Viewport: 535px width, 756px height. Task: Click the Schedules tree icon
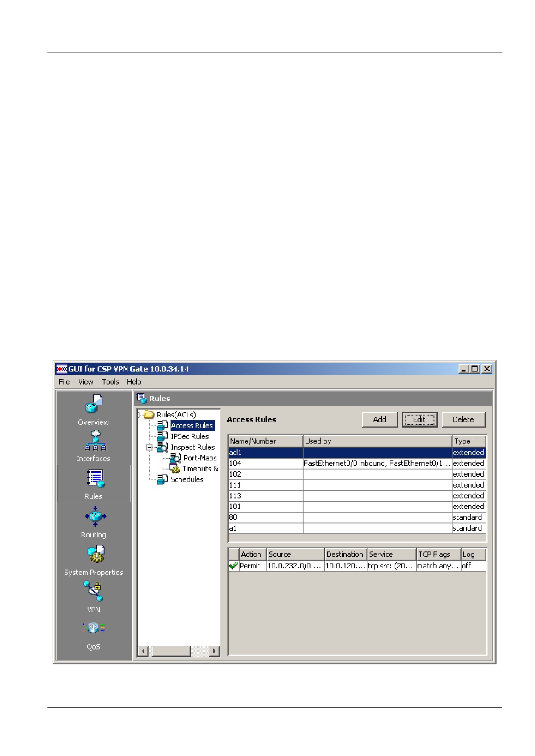[x=163, y=479]
